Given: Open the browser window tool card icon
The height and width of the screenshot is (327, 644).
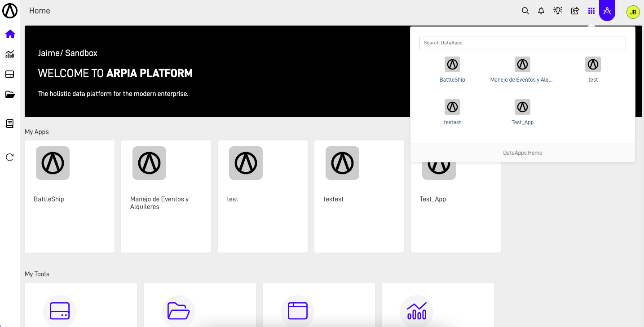Looking at the screenshot, I should (297, 311).
